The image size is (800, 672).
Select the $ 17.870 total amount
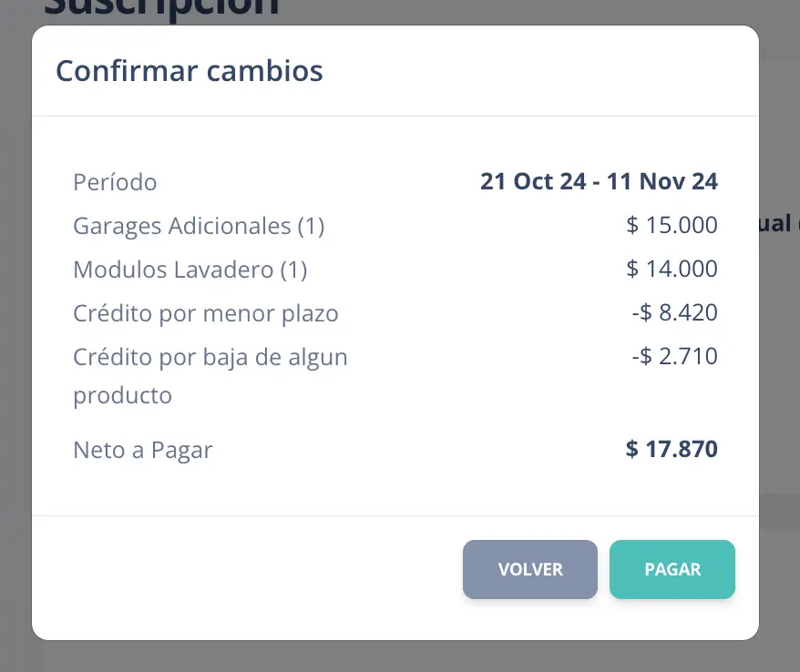[x=672, y=449]
